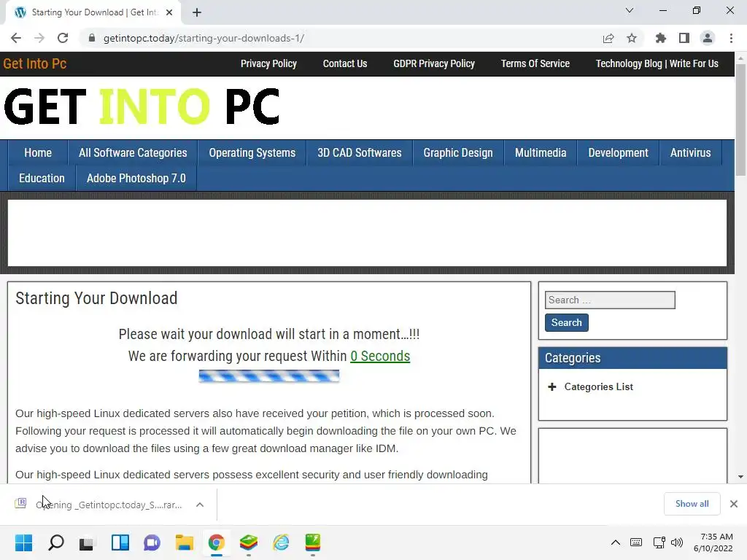Screen dimensions: 747x560
Task: Click Show all downloads button
Action: pyautogui.click(x=692, y=504)
